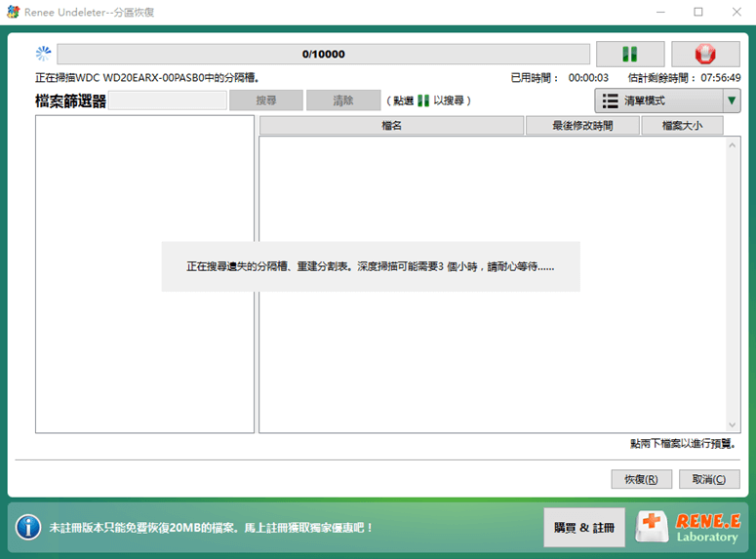Viewport: 756px width, 559px height.
Task: Close the Renee Undeleter window
Action: 736,12
